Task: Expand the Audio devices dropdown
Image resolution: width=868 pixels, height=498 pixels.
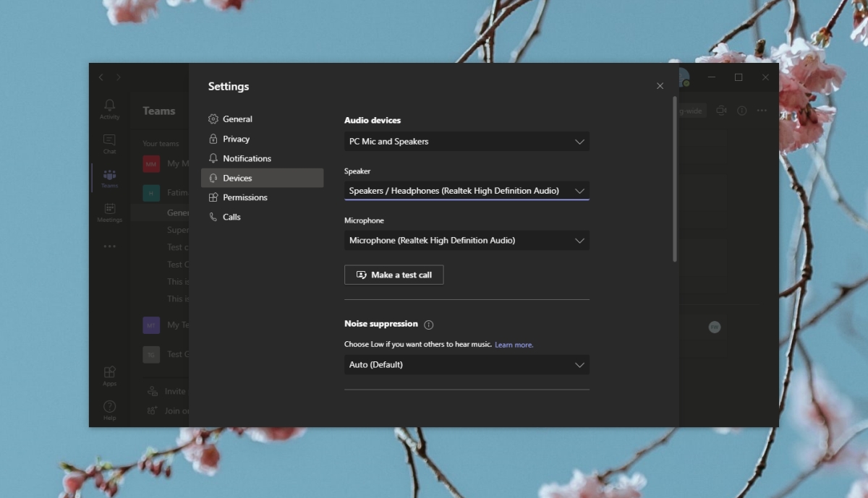Action: tap(467, 142)
